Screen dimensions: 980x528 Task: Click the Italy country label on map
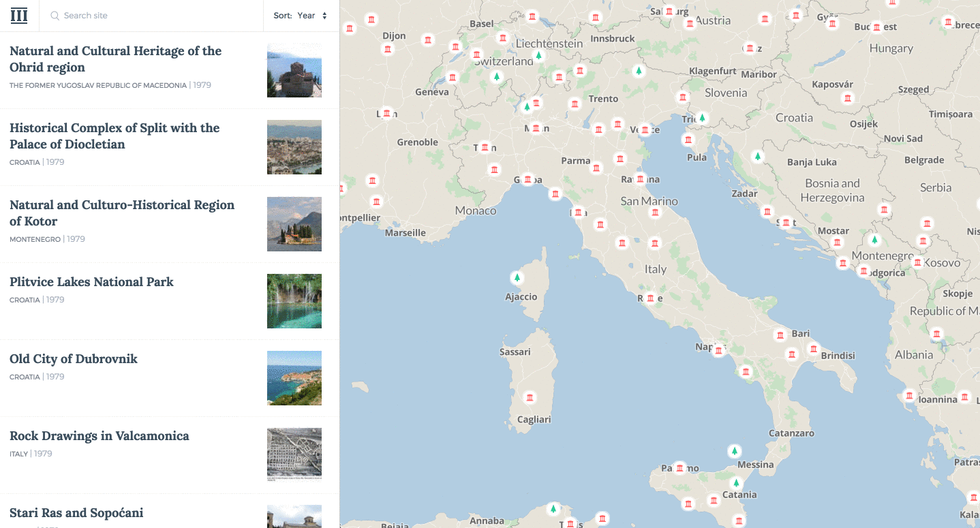[656, 269]
